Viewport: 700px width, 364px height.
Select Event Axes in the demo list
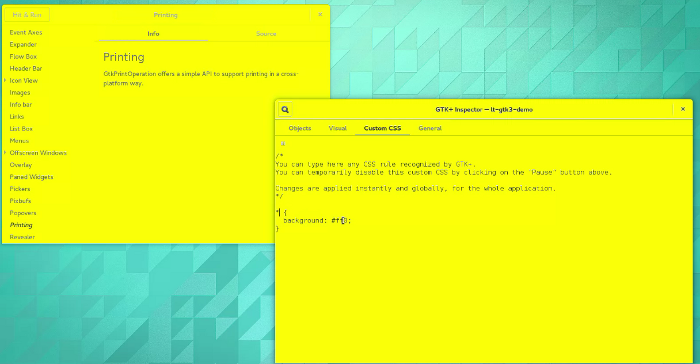tap(26, 33)
